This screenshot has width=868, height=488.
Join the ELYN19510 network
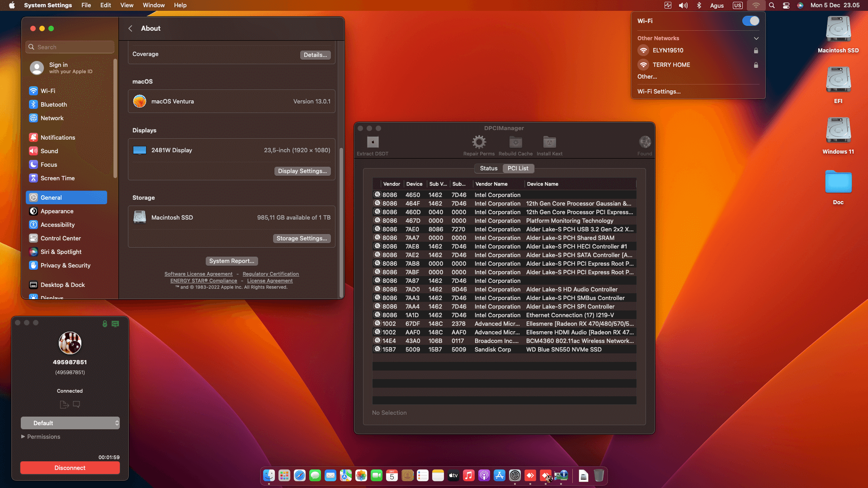(698, 50)
